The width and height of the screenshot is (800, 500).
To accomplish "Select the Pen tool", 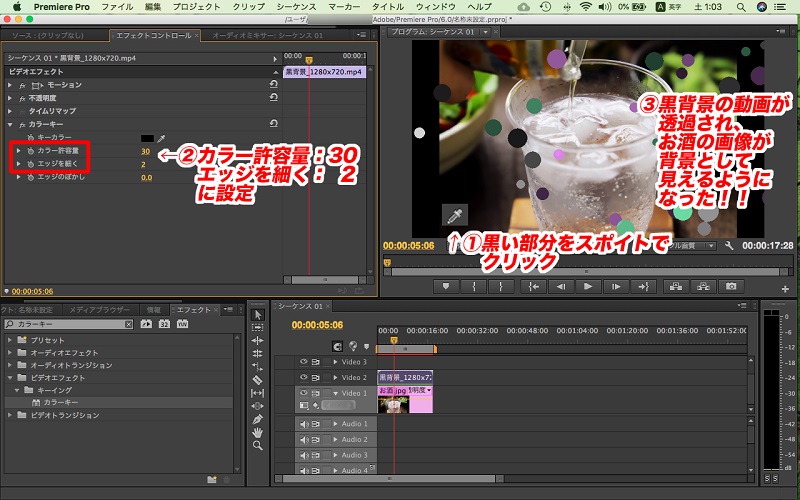I will click(x=258, y=419).
